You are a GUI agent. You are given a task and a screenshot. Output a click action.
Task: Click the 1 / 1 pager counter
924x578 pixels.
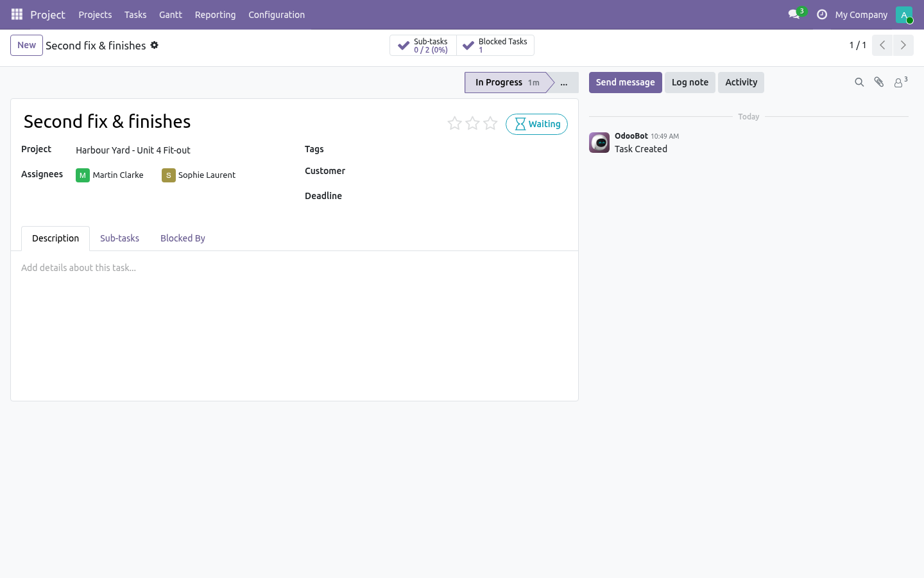[858, 45]
